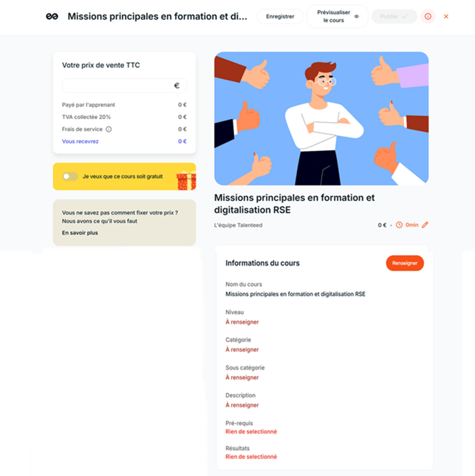Open the En savoir plus link
The height and width of the screenshot is (476, 475).
click(x=80, y=233)
